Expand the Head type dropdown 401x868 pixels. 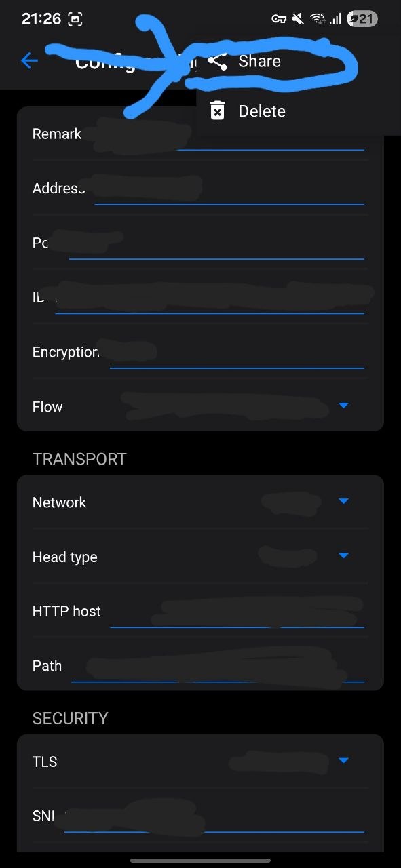tap(343, 555)
